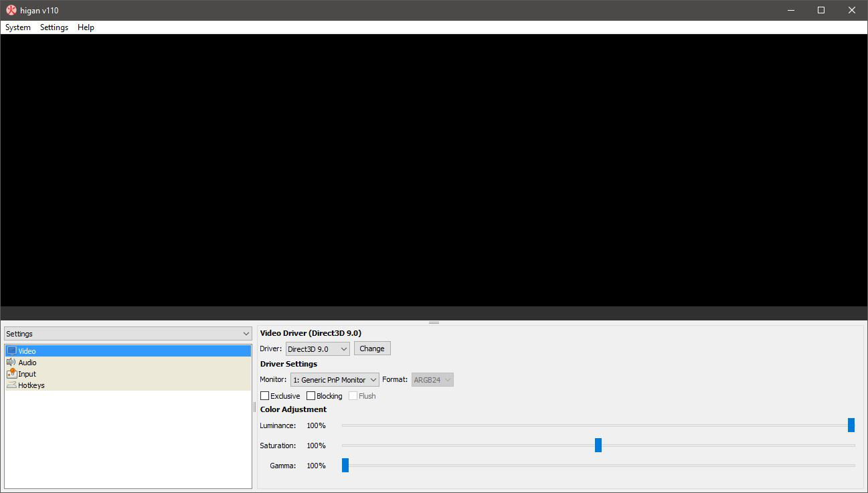Click the Video monitor icon in the settings list
This screenshot has width=868, height=493.
11,351
